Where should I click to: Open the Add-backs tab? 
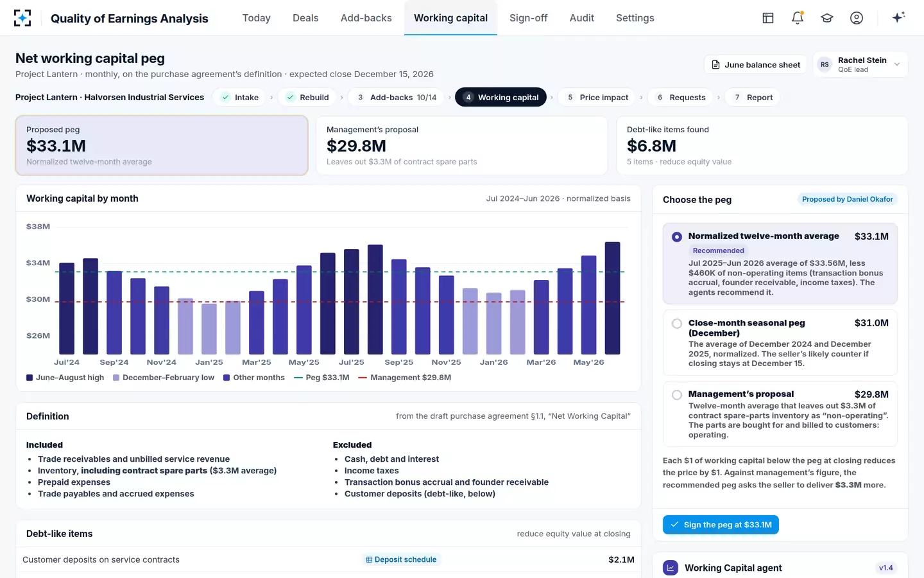coord(366,18)
